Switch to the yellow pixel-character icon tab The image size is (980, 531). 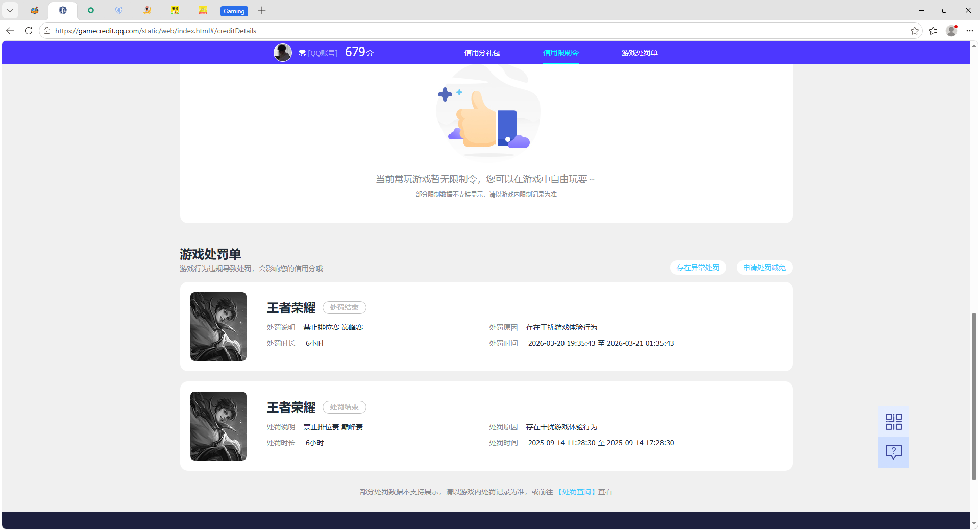point(175,10)
